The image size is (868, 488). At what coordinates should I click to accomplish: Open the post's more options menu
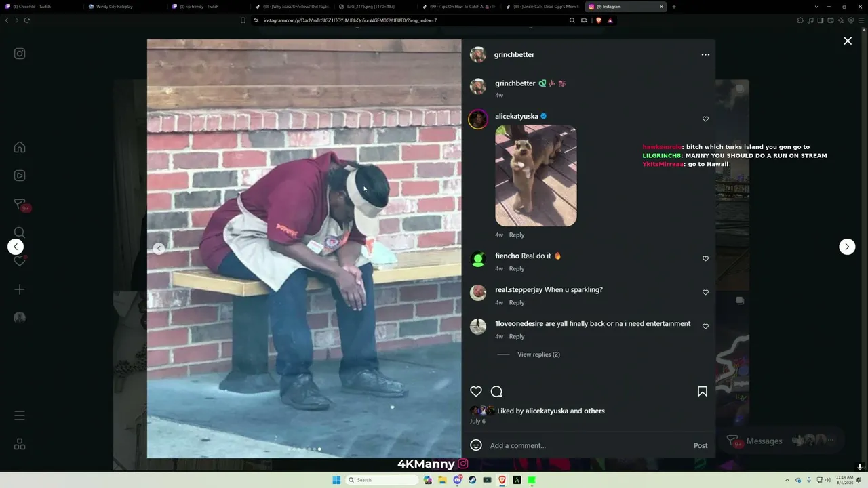705,54
